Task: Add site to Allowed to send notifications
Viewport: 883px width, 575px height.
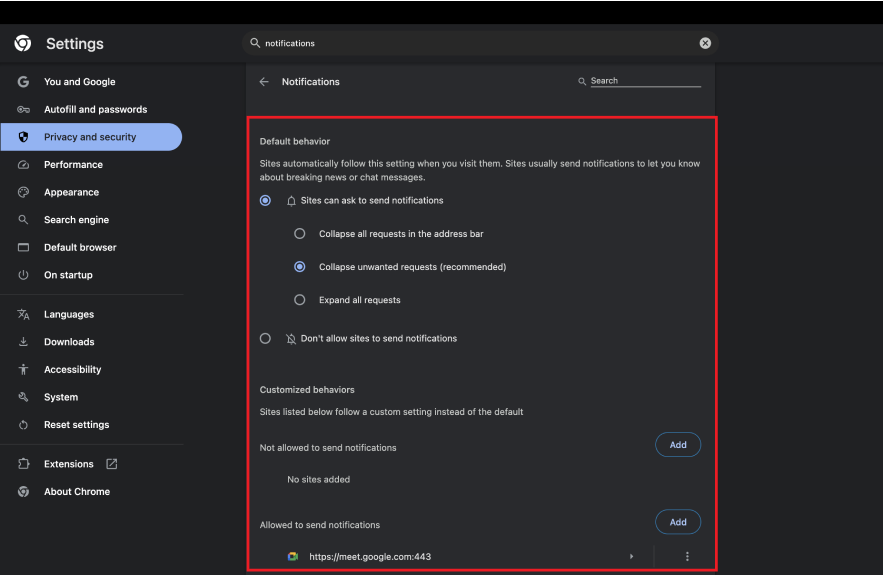Action: pos(678,522)
